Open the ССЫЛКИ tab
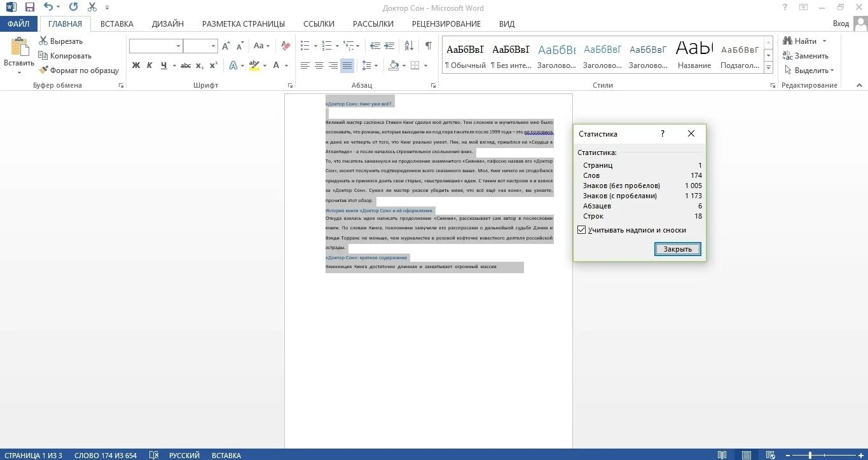Viewport: 868px width, 460px height. 319,24
